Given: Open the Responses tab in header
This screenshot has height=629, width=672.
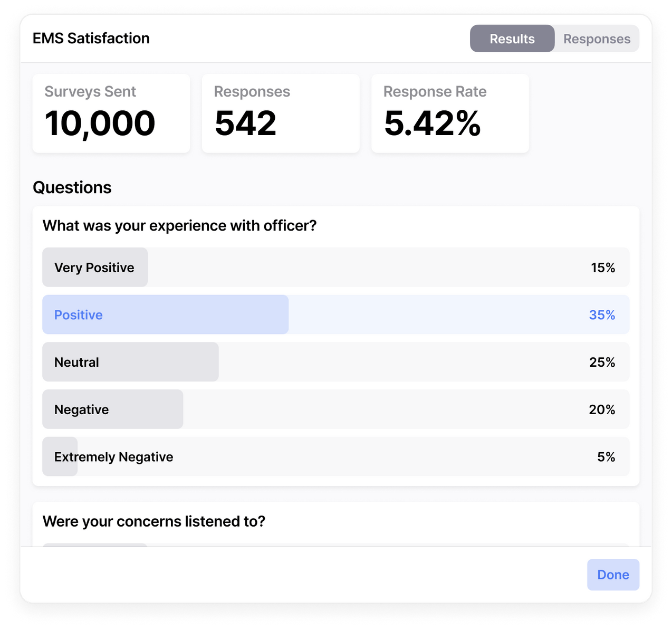Looking at the screenshot, I should 597,39.
